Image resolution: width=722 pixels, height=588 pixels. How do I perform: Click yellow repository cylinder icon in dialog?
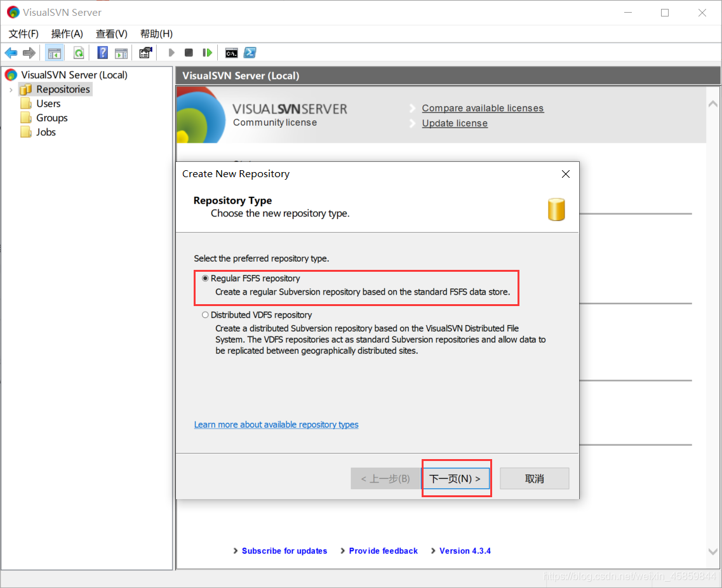556,210
